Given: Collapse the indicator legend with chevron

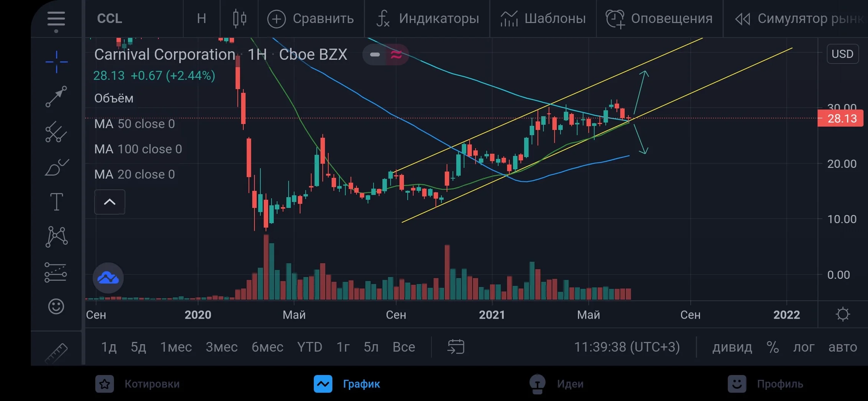Looking at the screenshot, I should pyautogui.click(x=110, y=202).
